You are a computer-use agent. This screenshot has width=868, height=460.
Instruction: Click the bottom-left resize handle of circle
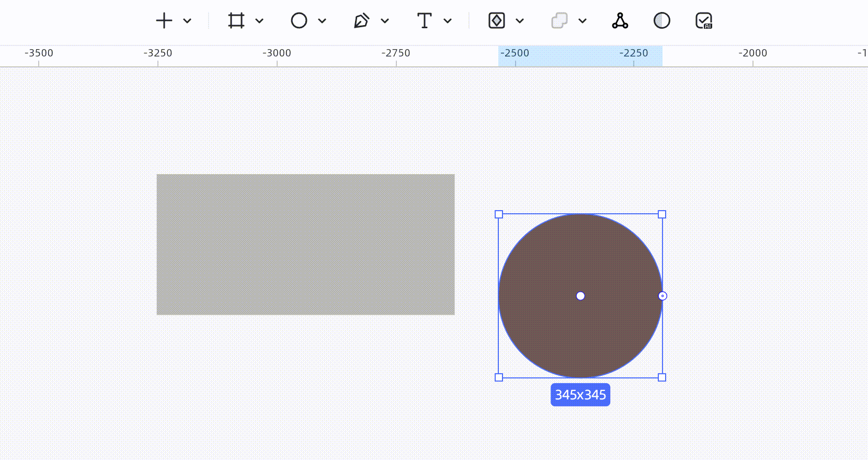coord(499,377)
